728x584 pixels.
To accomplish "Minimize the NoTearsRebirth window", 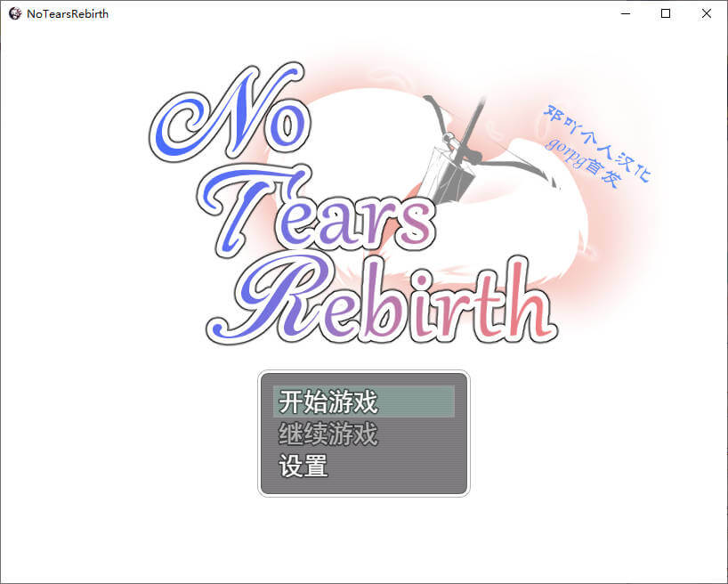I will (x=625, y=13).
